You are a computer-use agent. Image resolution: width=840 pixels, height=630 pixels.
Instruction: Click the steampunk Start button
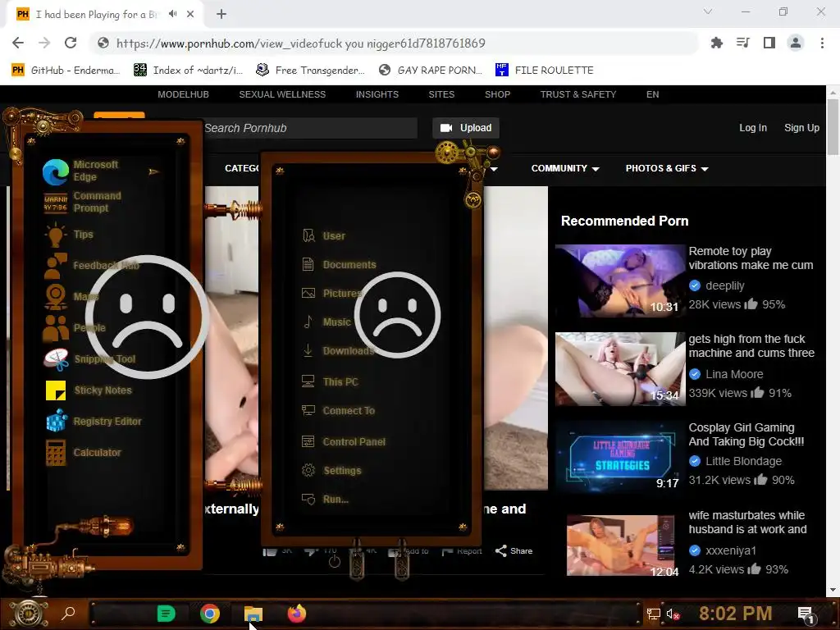pyautogui.click(x=28, y=614)
